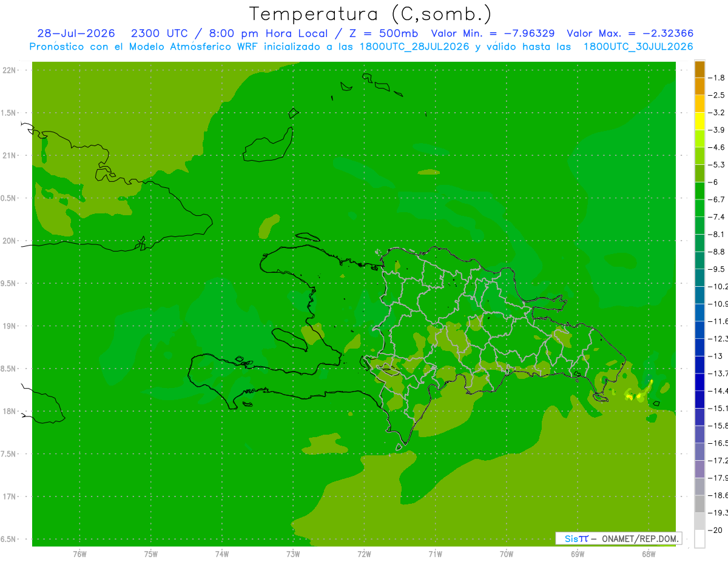This screenshot has width=728, height=562.
Task: Click the -8.1 colorbar label
Action: pyautogui.click(x=716, y=234)
